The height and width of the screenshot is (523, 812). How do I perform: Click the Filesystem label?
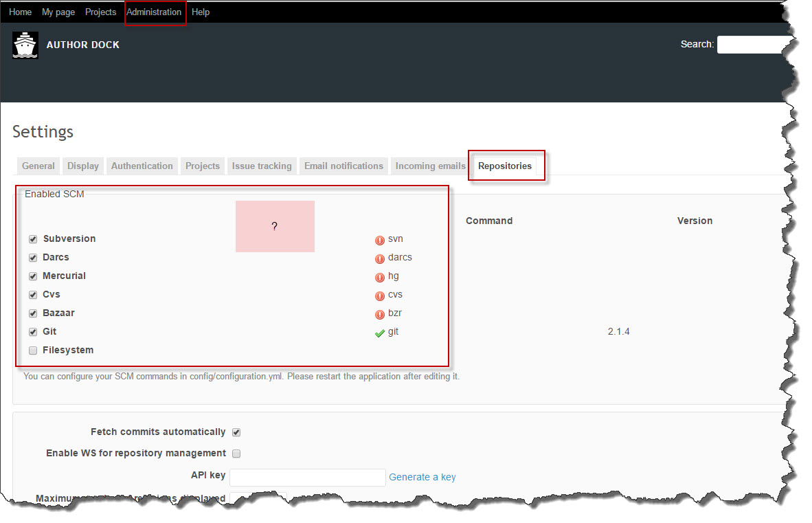(68, 350)
